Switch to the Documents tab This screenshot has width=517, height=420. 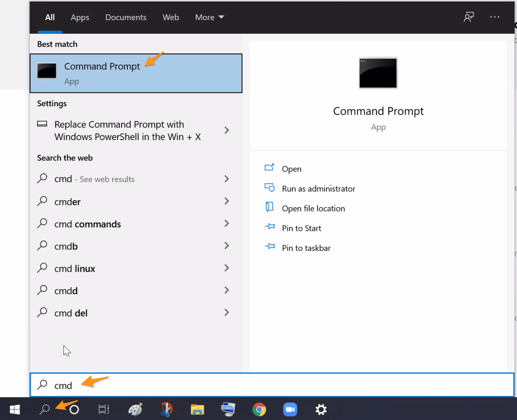coord(126,17)
